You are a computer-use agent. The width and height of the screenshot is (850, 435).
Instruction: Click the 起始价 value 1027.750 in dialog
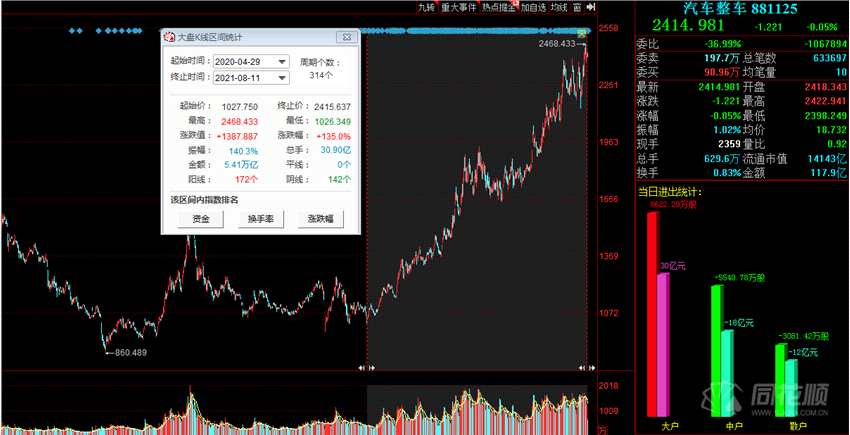point(240,107)
